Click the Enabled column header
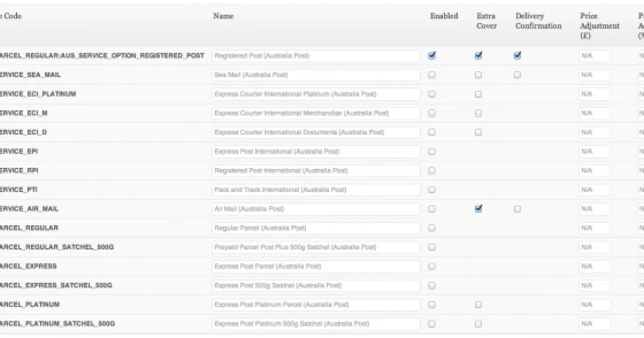Image resolution: width=644 pixels, height=338 pixels. pyautogui.click(x=444, y=16)
